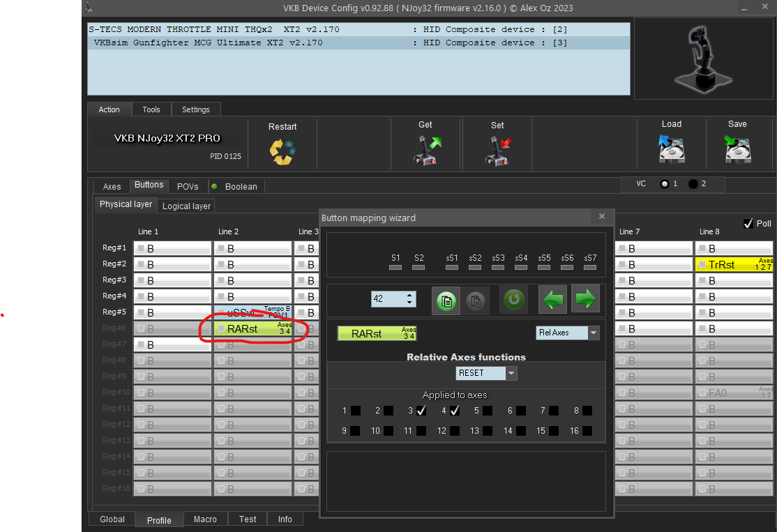Click the Load profile disk icon
This screenshot has width=777, height=532.
point(671,149)
